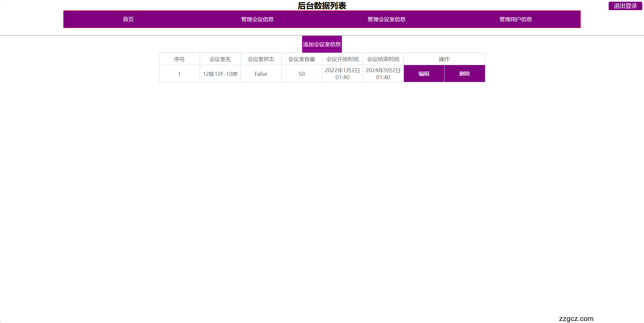Select the 会议室状态 column header

[x=261, y=59]
